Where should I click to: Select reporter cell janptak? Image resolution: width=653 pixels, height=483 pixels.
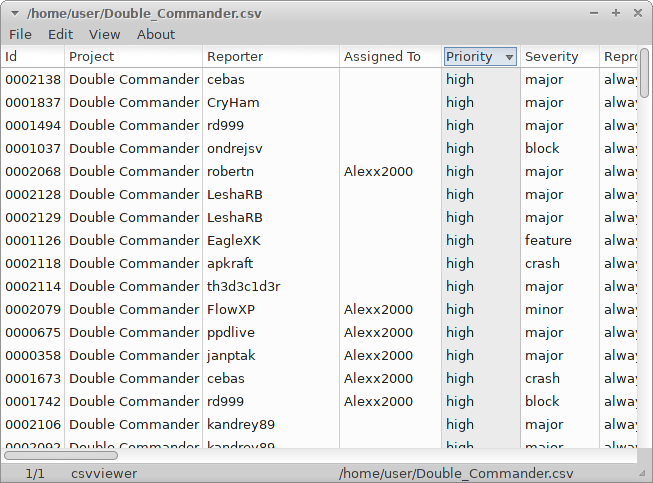[231, 356]
